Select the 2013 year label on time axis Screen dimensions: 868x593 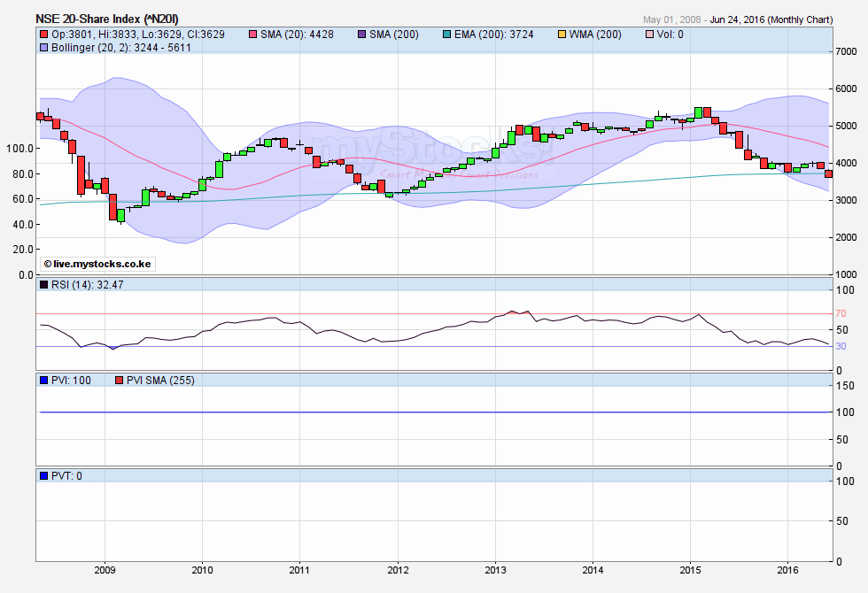[x=495, y=569]
